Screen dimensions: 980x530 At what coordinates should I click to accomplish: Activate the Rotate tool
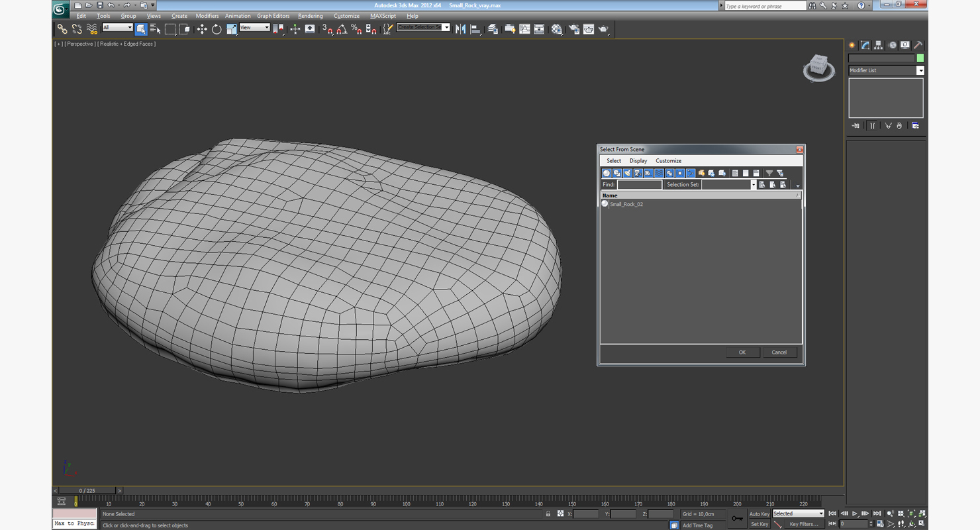click(x=217, y=29)
